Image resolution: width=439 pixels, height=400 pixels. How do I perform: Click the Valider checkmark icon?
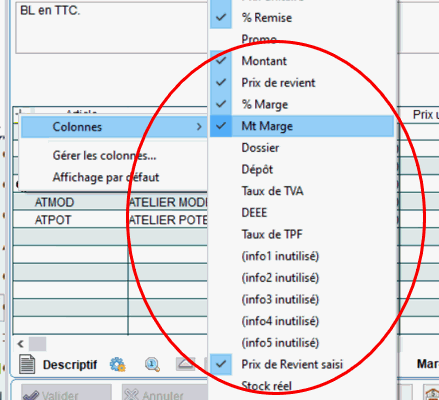point(31,395)
